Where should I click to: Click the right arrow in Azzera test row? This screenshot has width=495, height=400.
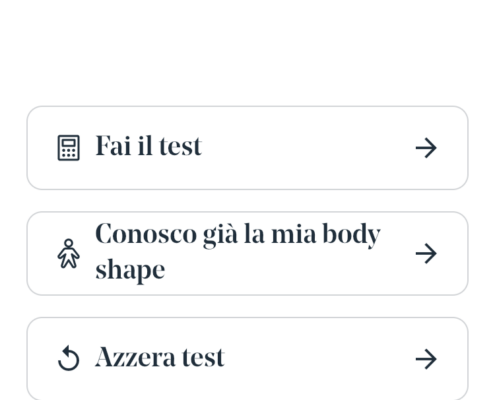click(426, 359)
